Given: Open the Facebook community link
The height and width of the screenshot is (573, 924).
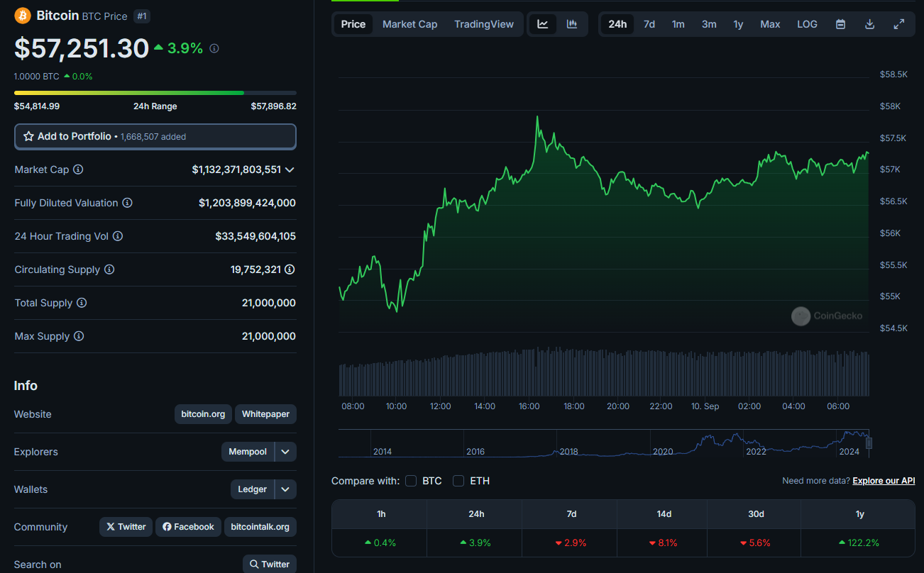Looking at the screenshot, I should 188,527.
